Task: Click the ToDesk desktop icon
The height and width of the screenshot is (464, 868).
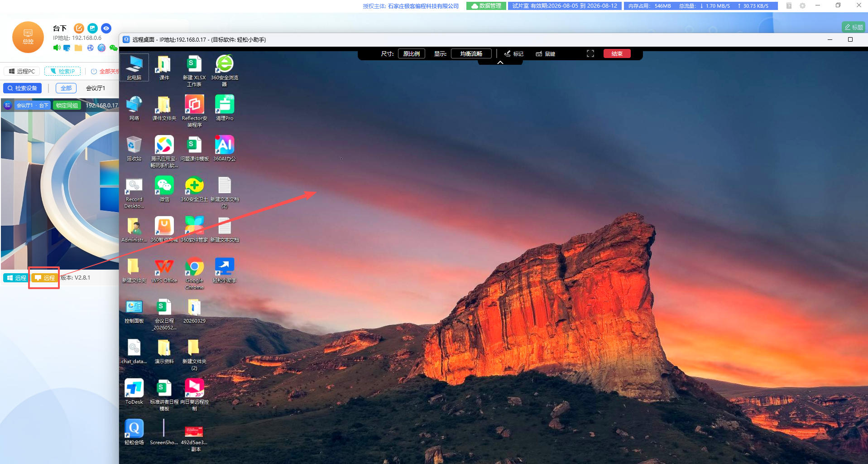Action: [134, 391]
